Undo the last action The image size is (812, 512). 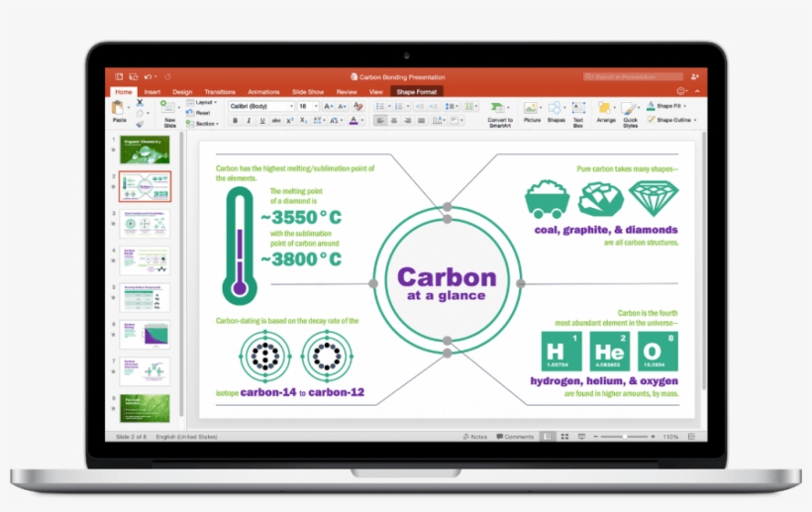click(149, 76)
